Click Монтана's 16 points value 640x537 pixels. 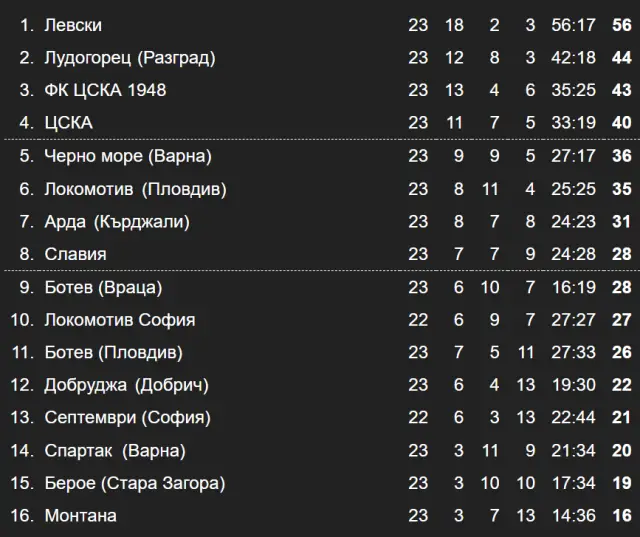(x=621, y=516)
